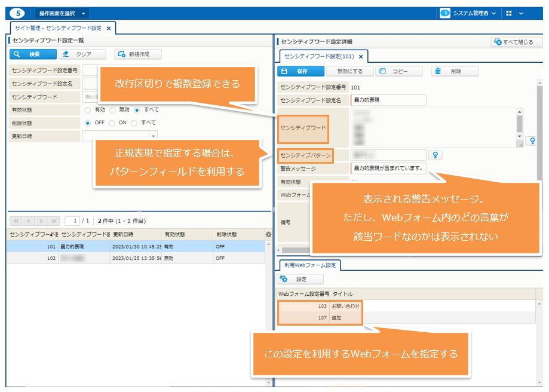Open the システム管理者 user menu
The height and width of the screenshot is (392, 549).
coord(469,13)
